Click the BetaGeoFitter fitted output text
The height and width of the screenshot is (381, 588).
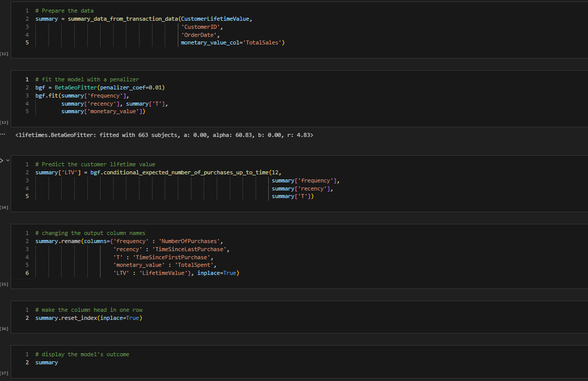[164, 135]
